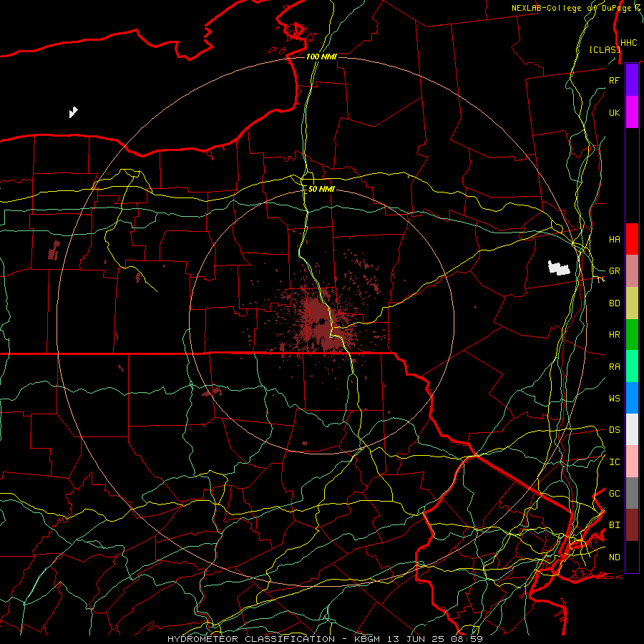
Task: Pick the WS blue legend swatch
Action: point(632,398)
